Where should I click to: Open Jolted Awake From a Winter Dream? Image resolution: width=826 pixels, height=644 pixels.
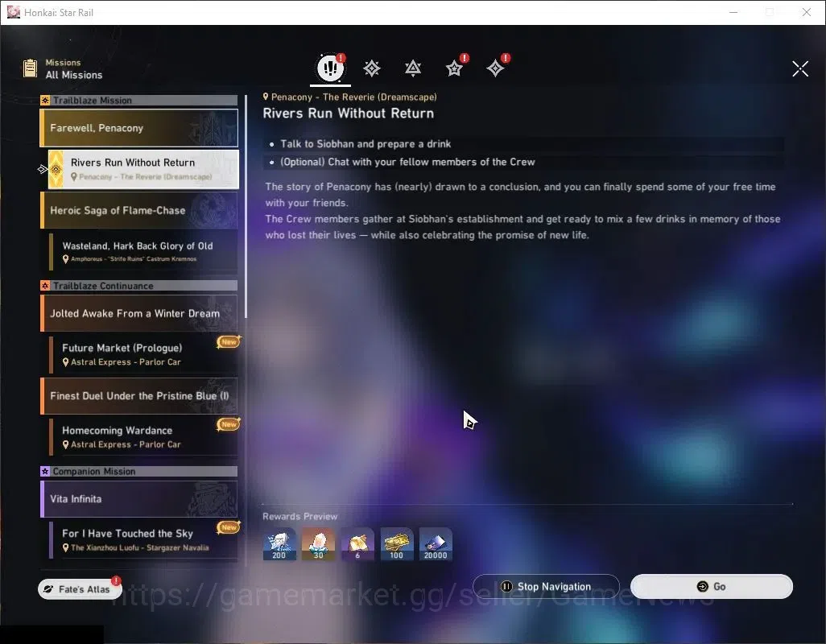pyautogui.click(x=139, y=313)
